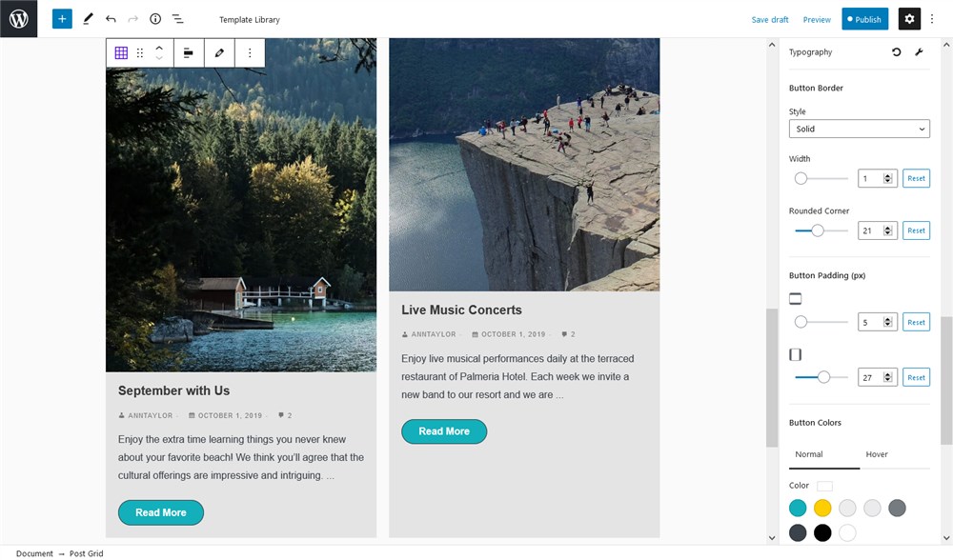Open the WordPress logo menu
This screenshot has height=560, width=953.
tap(18, 19)
